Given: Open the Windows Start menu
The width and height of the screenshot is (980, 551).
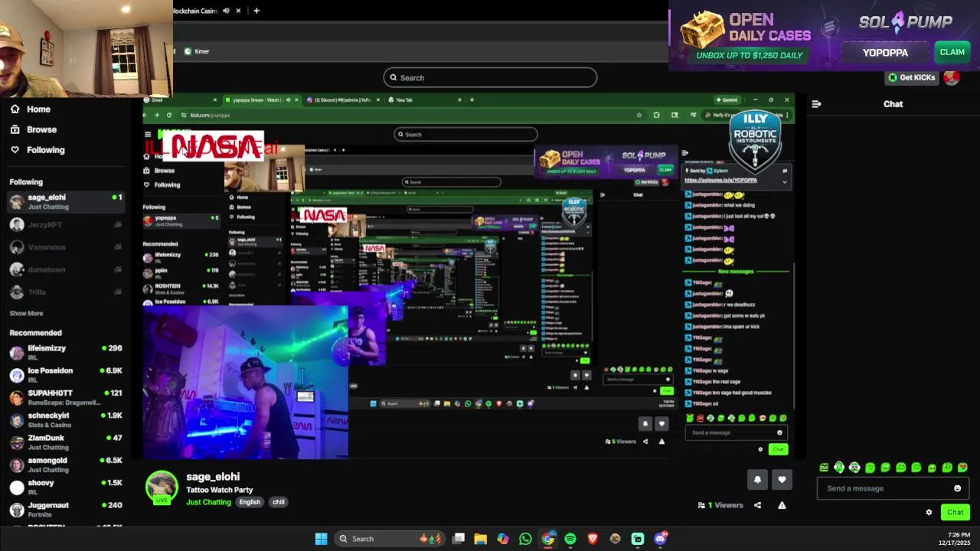Looking at the screenshot, I should click(x=322, y=539).
